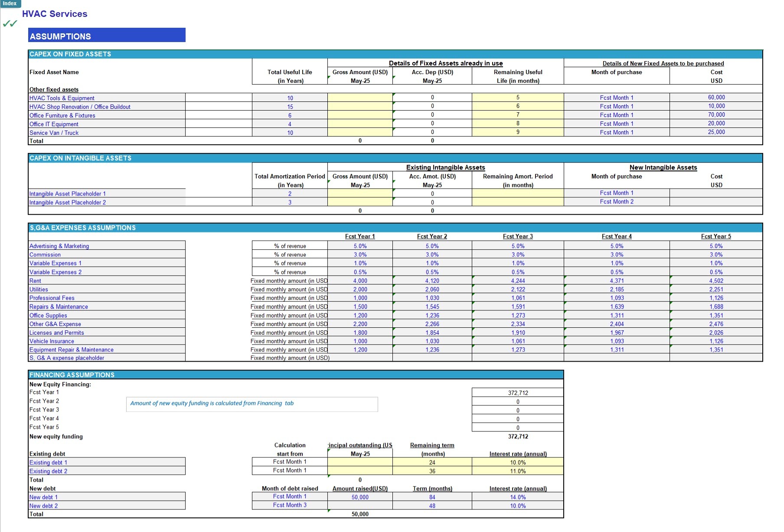Select the Rent amount for Fcst Year 1

[x=360, y=281]
